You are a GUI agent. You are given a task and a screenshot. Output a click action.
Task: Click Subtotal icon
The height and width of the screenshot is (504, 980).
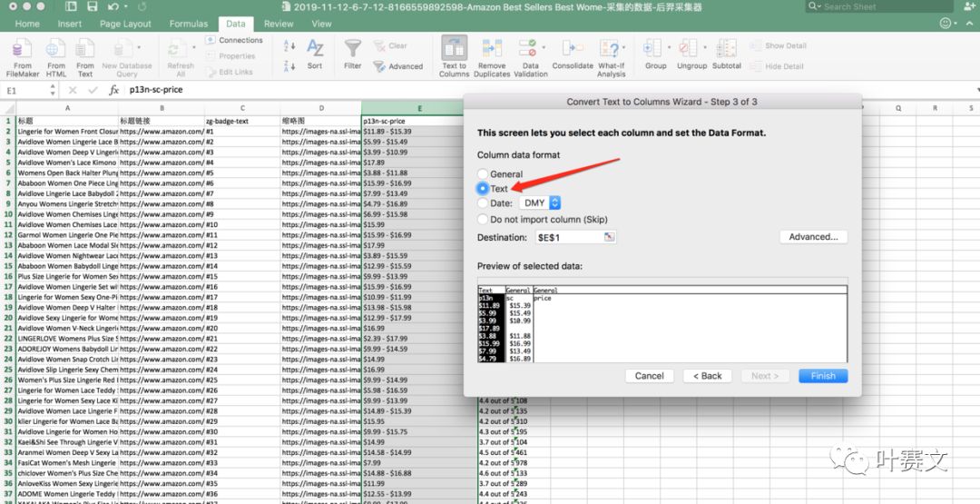[726, 48]
